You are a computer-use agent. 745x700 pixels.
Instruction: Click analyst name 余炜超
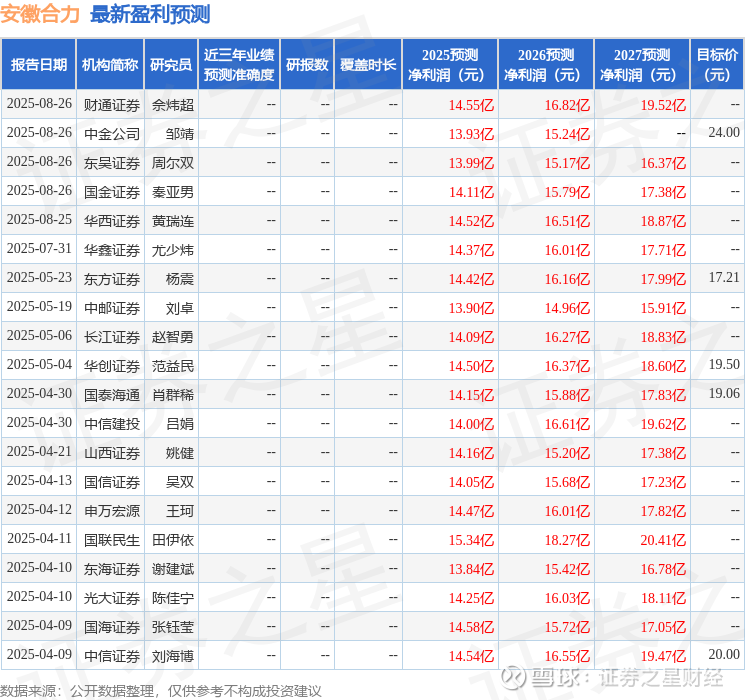coord(173,105)
